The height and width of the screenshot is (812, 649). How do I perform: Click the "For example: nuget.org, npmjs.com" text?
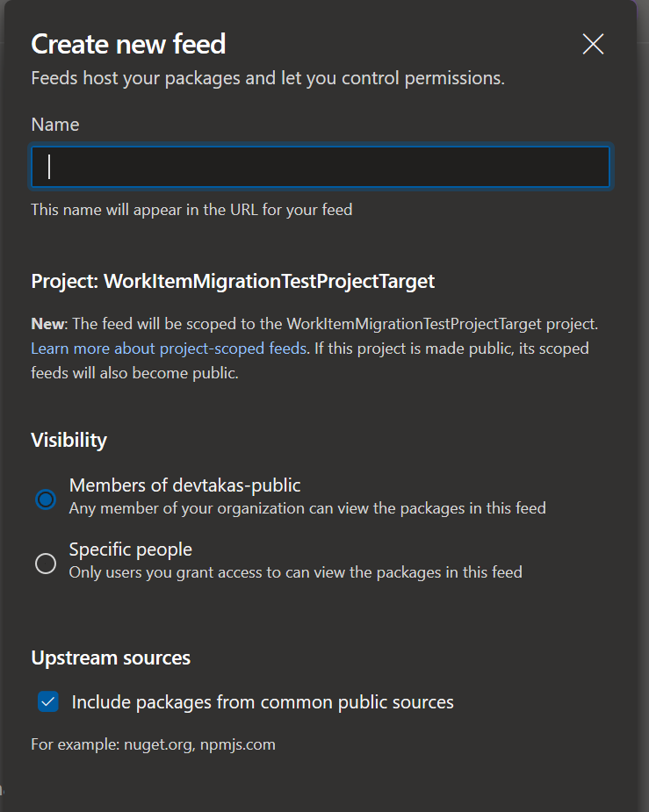[153, 744]
